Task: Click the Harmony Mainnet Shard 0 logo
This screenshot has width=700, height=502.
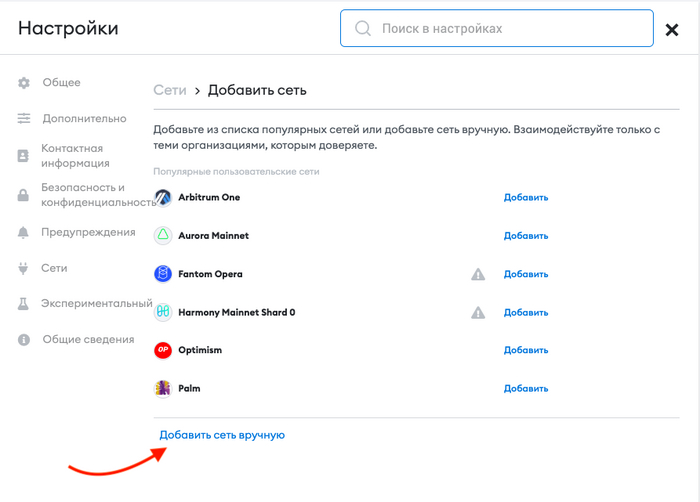Action: pos(163,312)
